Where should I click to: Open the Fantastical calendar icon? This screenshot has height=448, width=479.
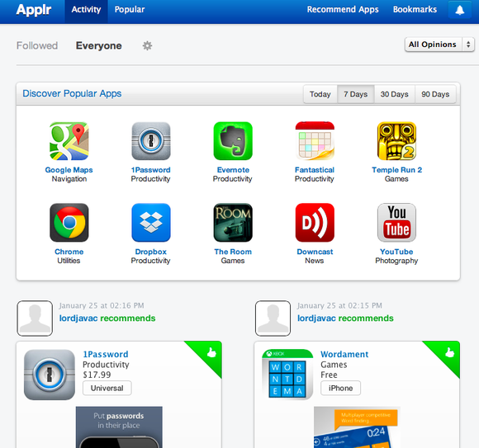(x=315, y=141)
